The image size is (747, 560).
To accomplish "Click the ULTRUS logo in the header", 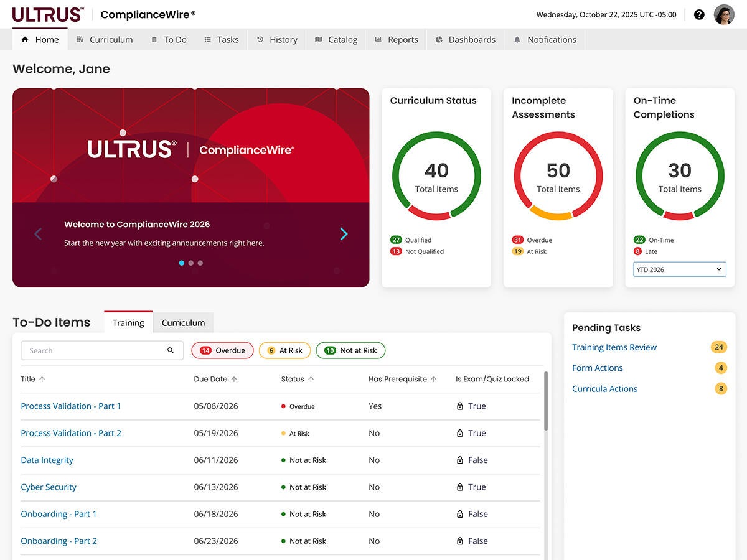I will (48, 14).
